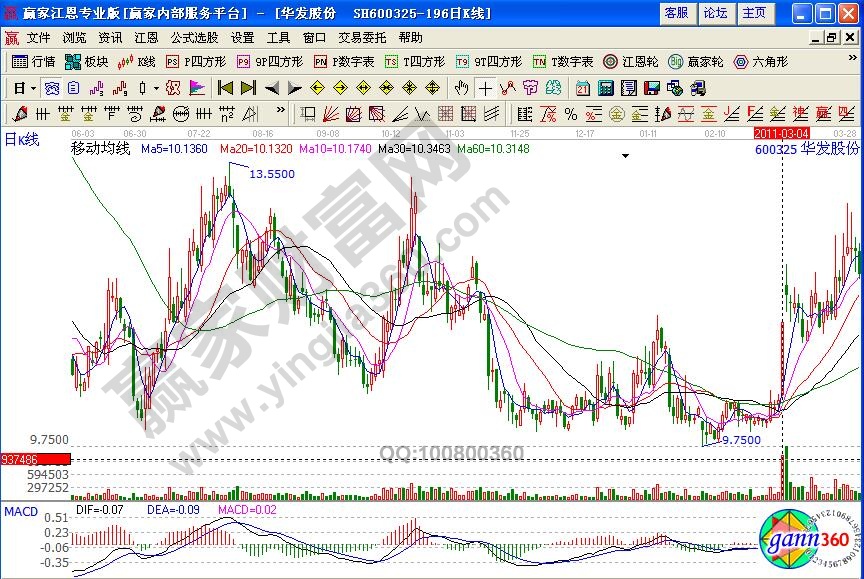Image resolution: width=864 pixels, height=579 pixels.
Task: Open the 浏览 menu
Action: click(74, 37)
